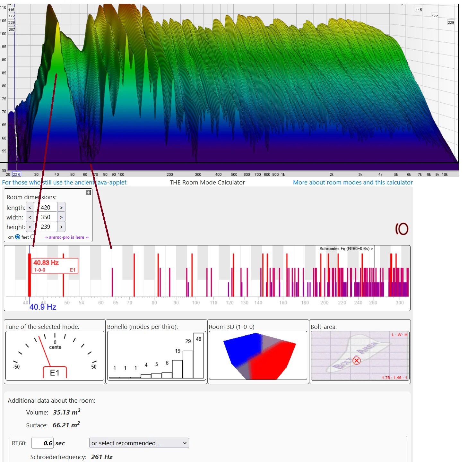The image size is (476, 462).
Task: Select the cm unit radio button
Action: pyautogui.click(x=18, y=237)
